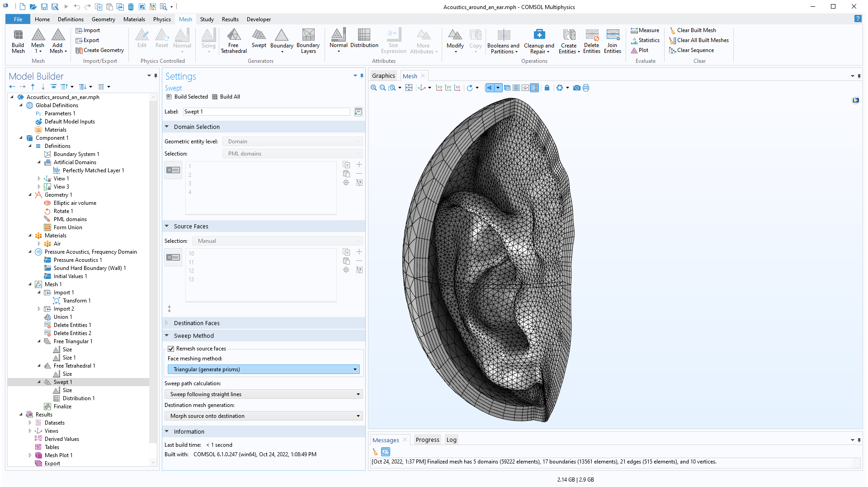Collapse the Geometry 1 tree node
The height and width of the screenshot is (487, 868).
point(30,195)
